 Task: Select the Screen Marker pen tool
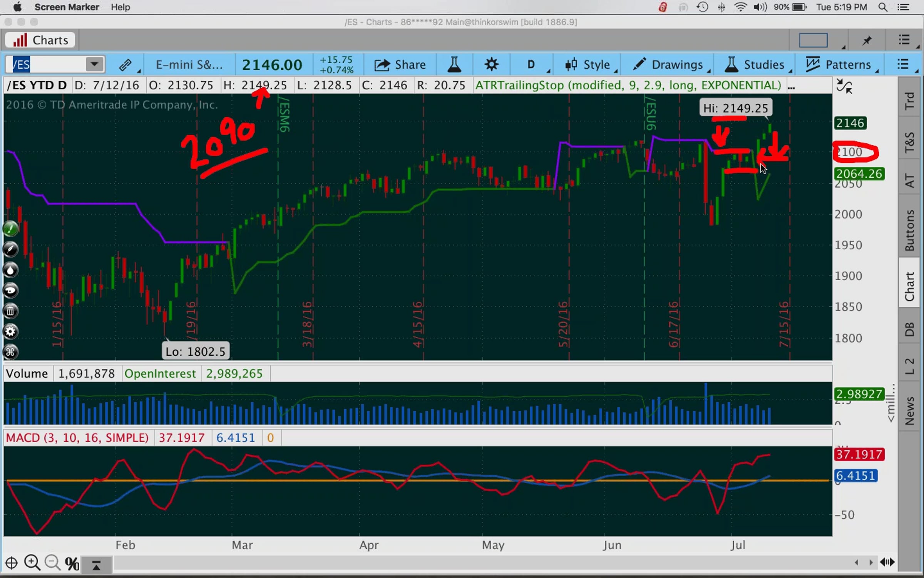pos(10,249)
